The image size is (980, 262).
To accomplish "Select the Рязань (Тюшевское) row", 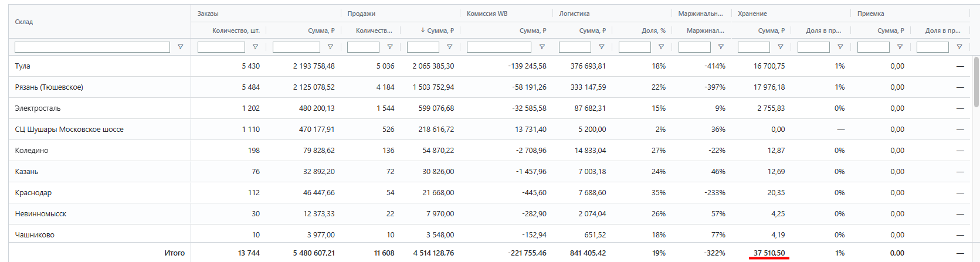I will [x=489, y=87].
